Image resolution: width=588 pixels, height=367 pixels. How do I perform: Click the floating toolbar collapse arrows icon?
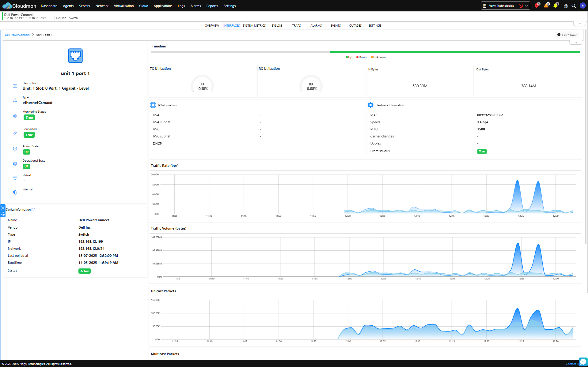tap(3, 214)
